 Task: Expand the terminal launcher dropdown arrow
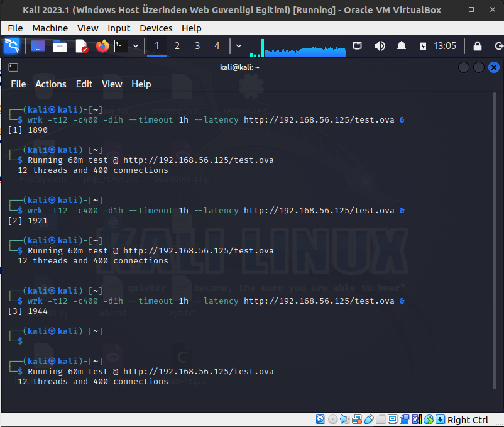point(136,46)
